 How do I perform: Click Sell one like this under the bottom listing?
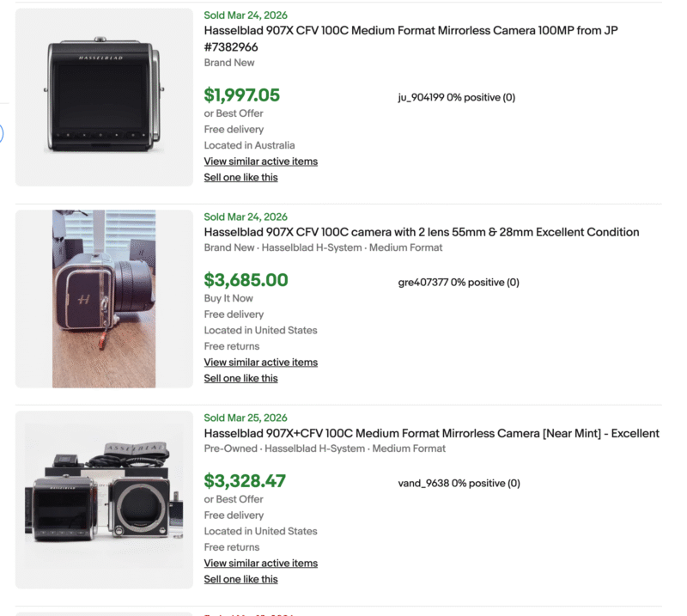point(240,579)
